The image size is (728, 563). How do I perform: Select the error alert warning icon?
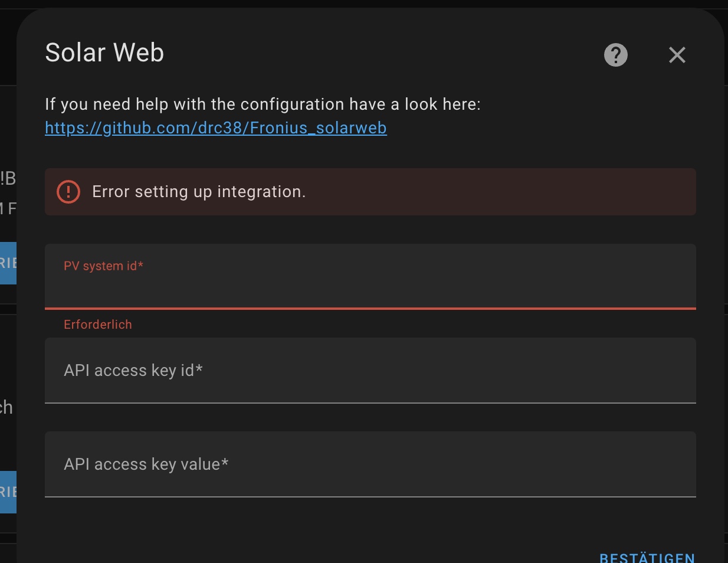click(68, 192)
